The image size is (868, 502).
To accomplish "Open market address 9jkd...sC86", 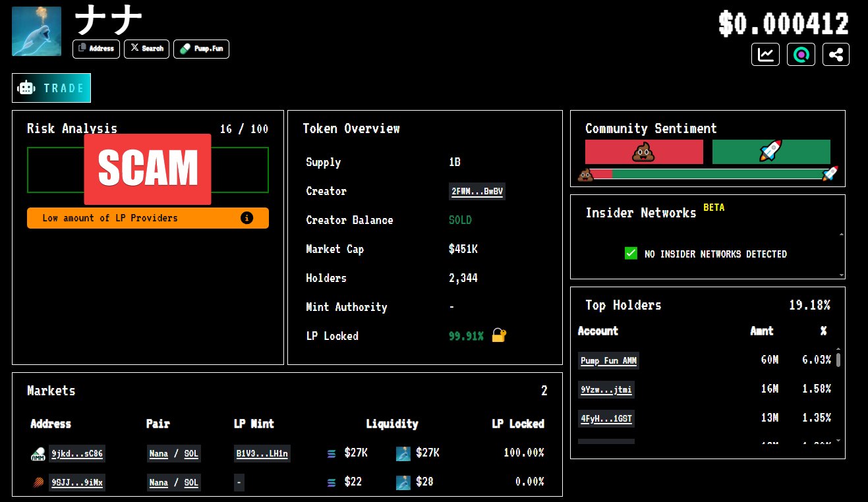I will (77, 453).
